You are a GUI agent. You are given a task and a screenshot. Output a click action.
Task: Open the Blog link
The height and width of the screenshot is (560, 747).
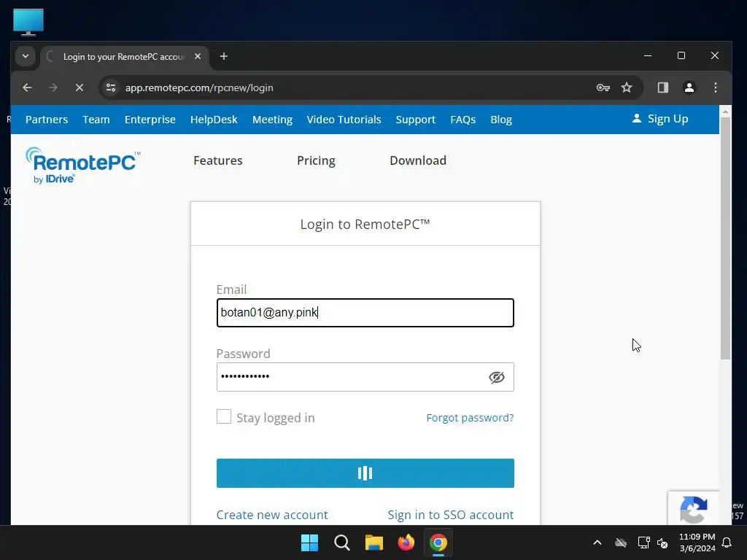[x=501, y=120]
